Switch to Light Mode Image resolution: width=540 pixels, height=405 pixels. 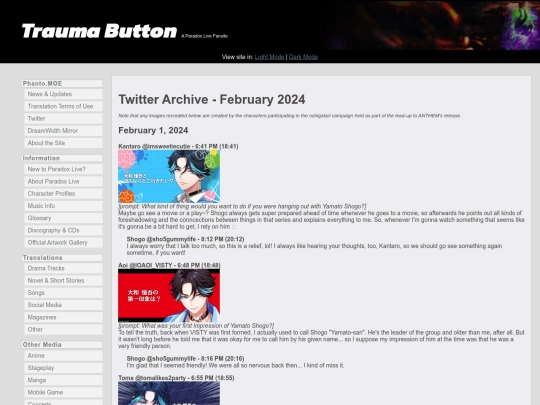click(269, 57)
